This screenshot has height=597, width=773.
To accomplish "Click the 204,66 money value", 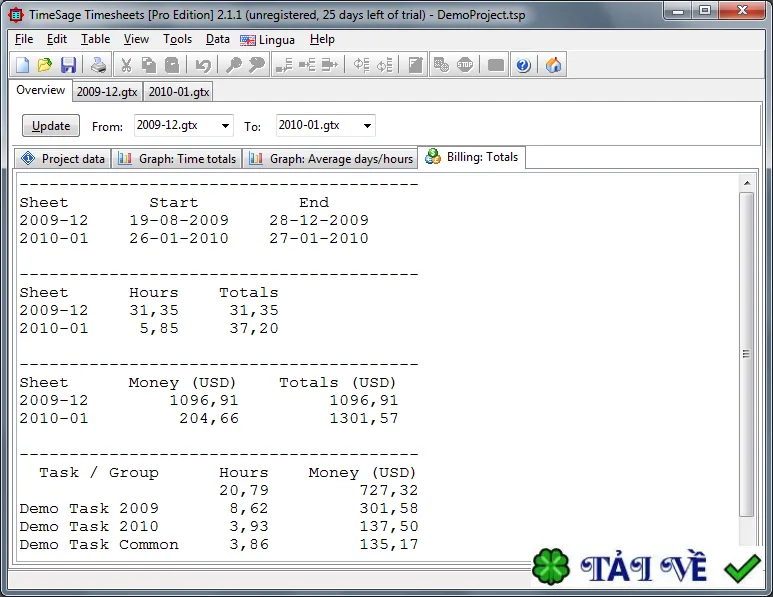I will tap(209, 419).
